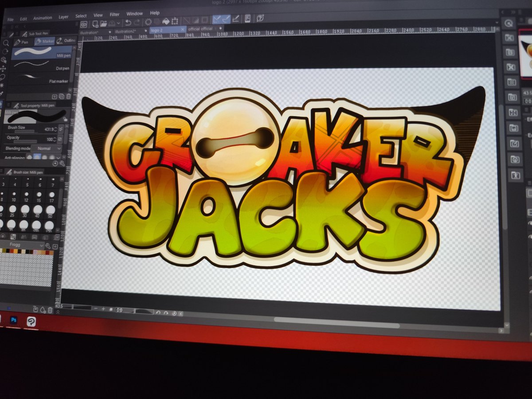This screenshot has width=532, height=399.
Task: Pick the red swatch in Frogg color set
Action: [x=12, y=251]
